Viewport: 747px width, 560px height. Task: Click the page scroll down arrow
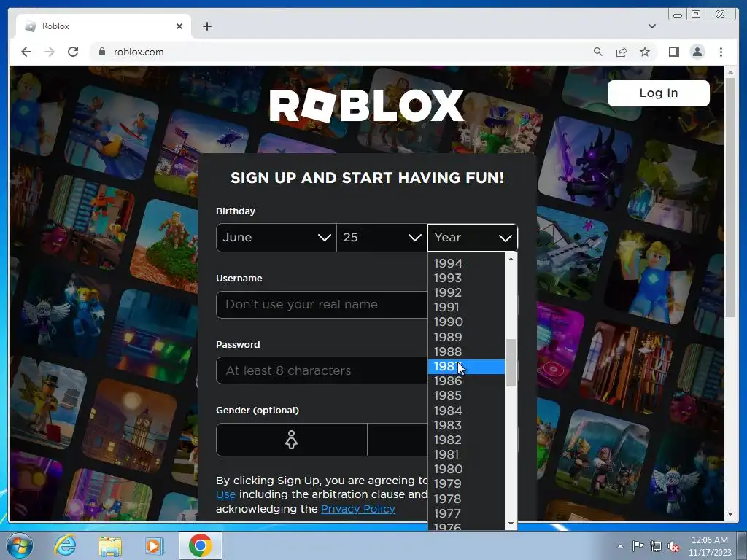point(730,514)
